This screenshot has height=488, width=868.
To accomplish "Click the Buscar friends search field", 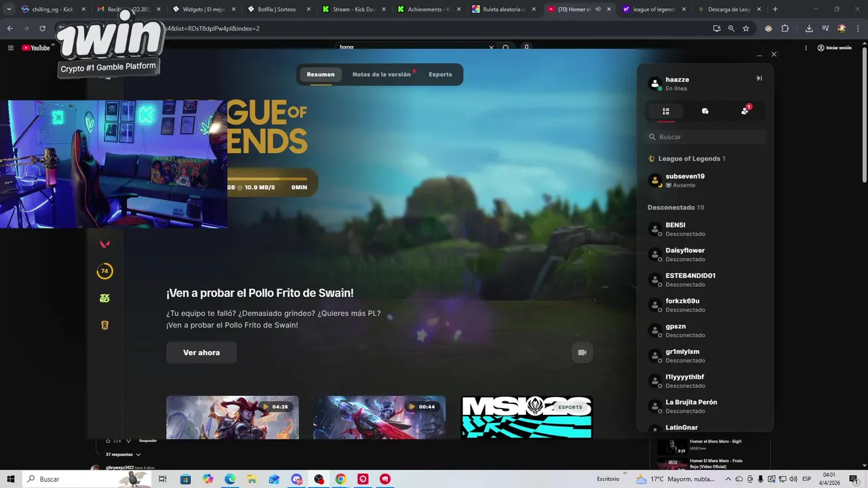I will tap(705, 137).
